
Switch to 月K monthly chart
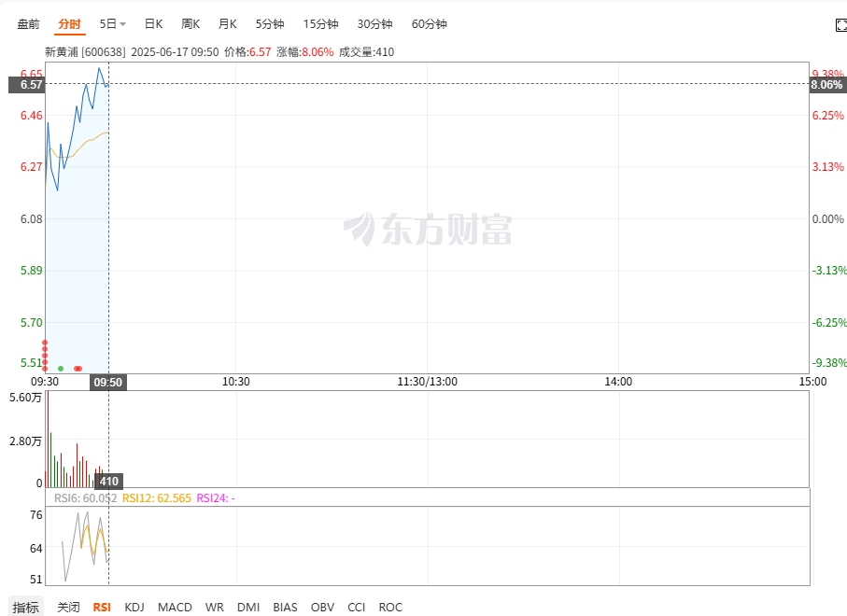pyautogui.click(x=228, y=24)
